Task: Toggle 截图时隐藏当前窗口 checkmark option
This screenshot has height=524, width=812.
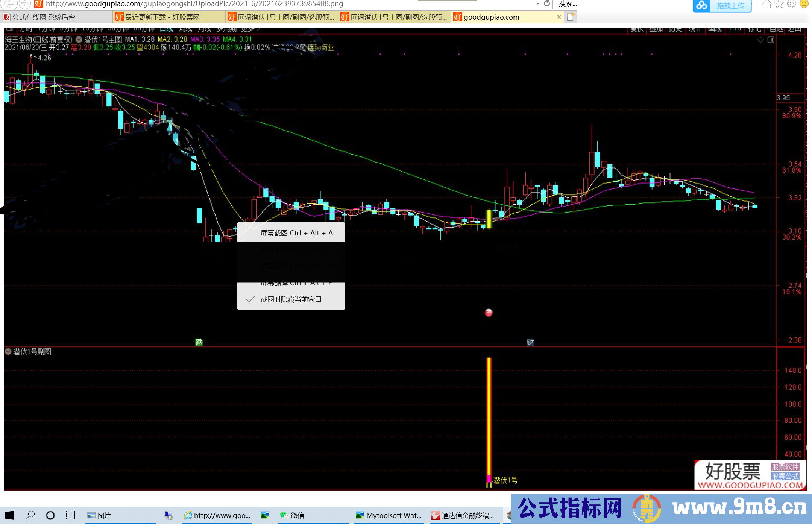Action: tap(290, 299)
